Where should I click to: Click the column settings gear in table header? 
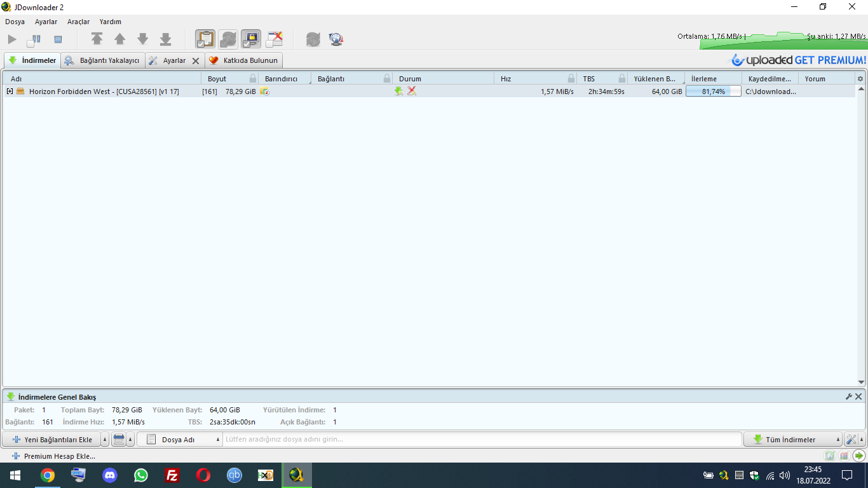tap(860, 79)
